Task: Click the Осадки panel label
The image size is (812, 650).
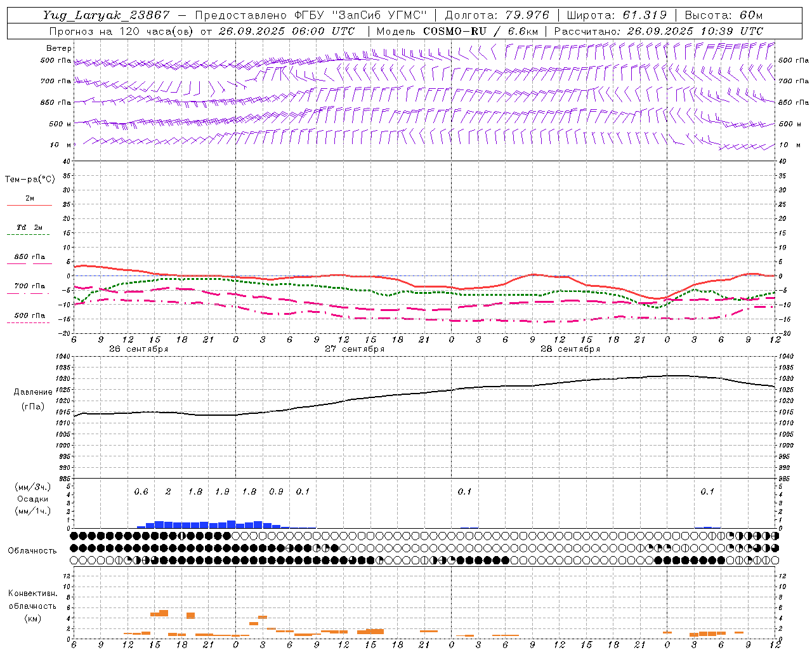Action: 33,499
